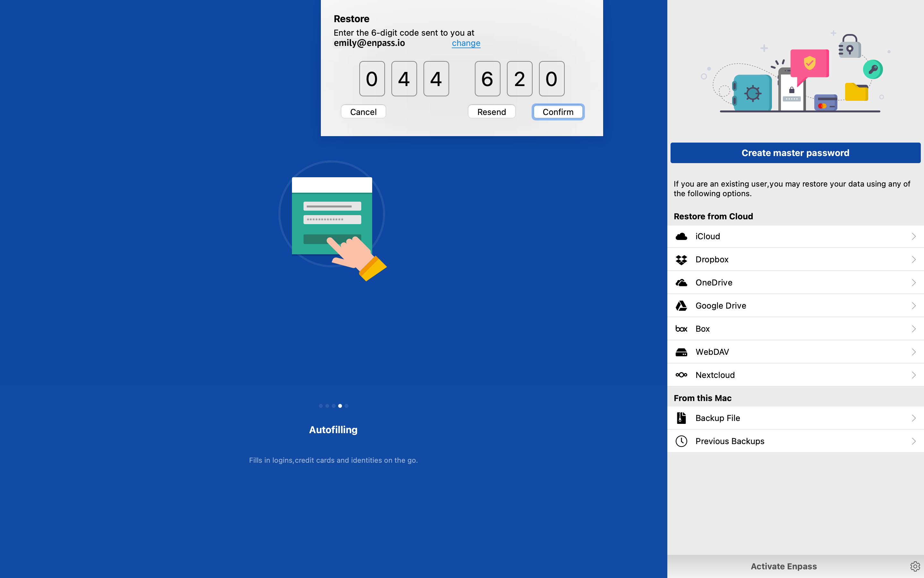
Task: Click the OneDrive cloud icon
Action: (x=681, y=283)
